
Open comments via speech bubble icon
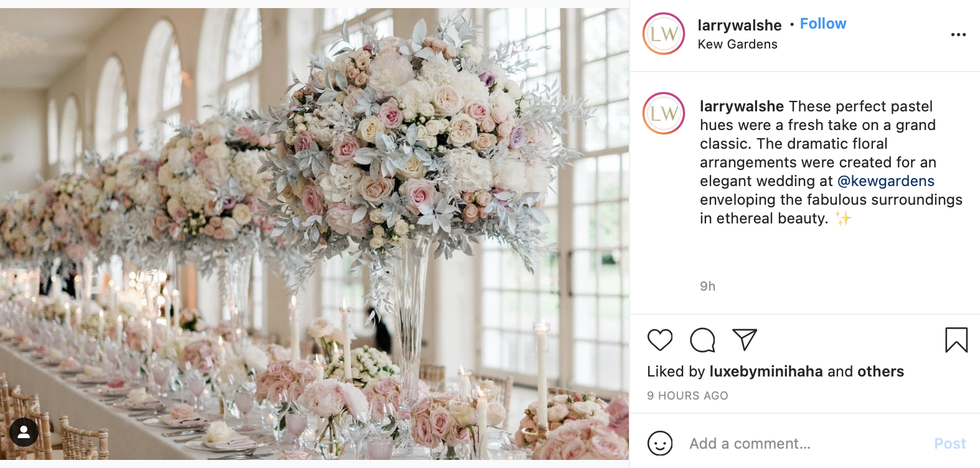click(702, 340)
